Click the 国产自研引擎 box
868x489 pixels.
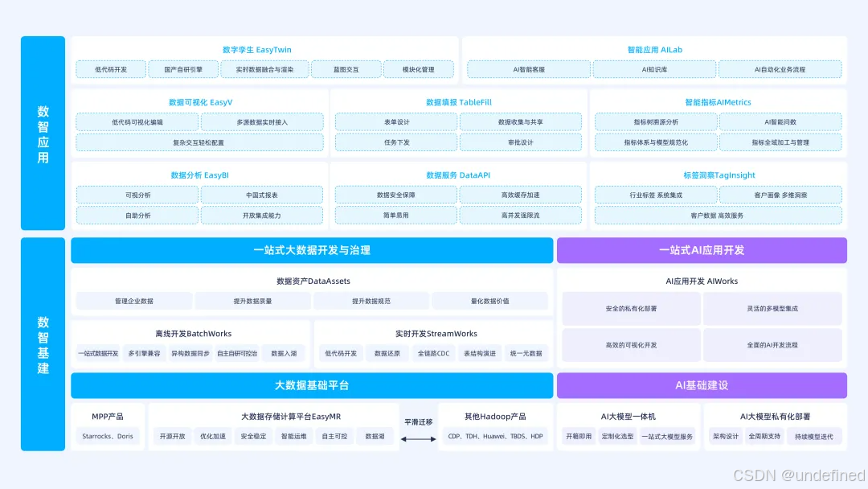[x=183, y=70]
